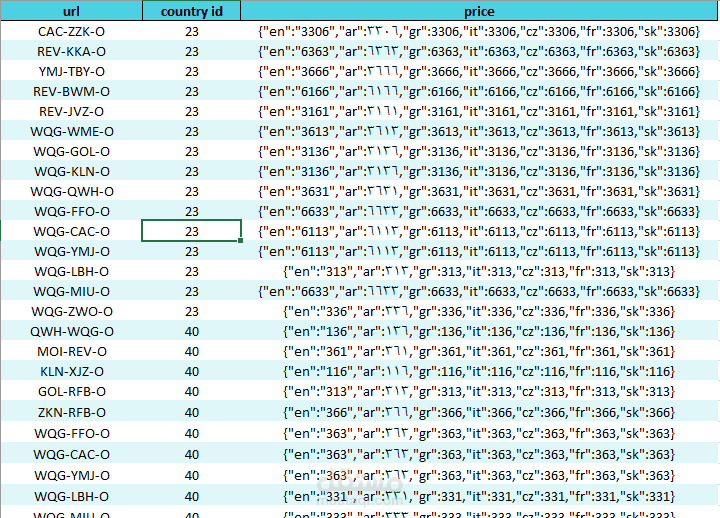Click the price cell containing 331
720x518 pixels.
[479, 496]
